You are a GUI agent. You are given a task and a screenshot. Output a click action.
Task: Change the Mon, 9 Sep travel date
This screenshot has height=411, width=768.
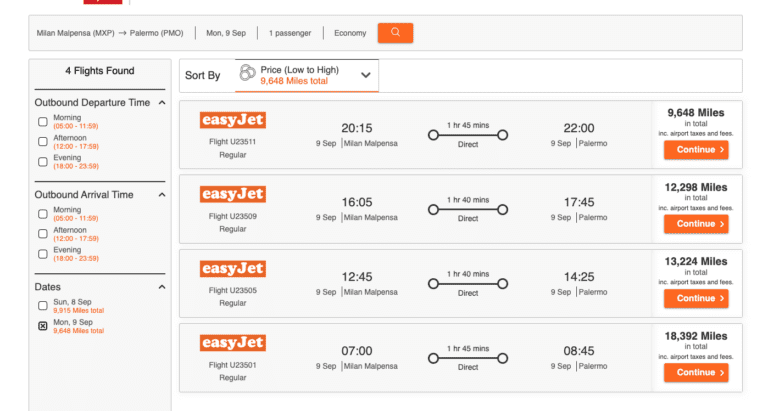(x=227, y=33)
